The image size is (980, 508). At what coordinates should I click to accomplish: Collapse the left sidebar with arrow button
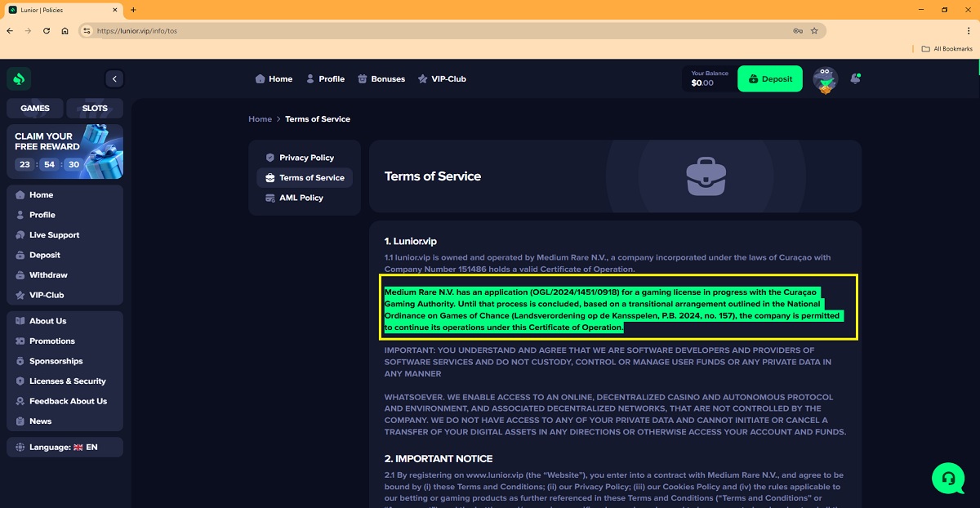(x=114, y=79)
